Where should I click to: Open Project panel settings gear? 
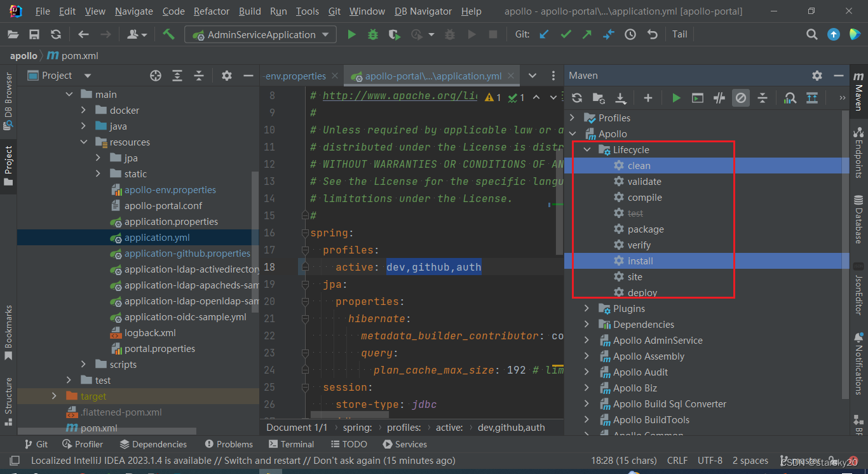[227, 76]
